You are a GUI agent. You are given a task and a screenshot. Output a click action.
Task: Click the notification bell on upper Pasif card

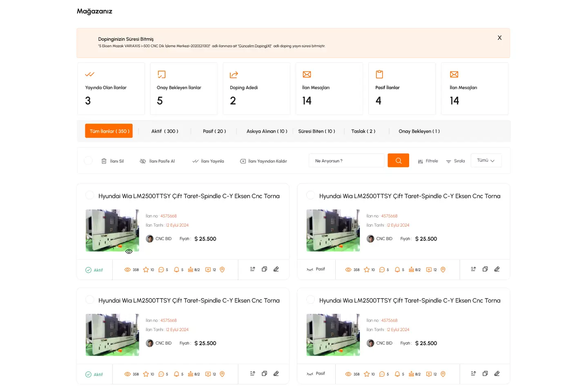397,270
